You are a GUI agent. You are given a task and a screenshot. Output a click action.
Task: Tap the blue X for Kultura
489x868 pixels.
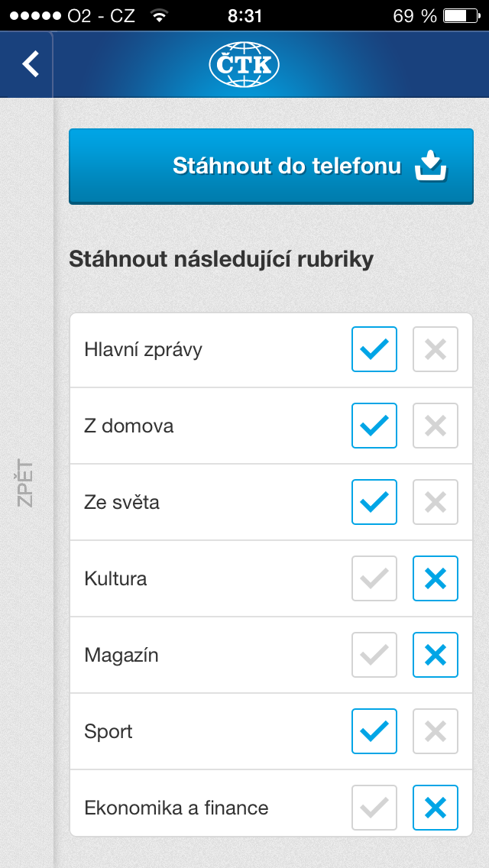pos(436,578)
